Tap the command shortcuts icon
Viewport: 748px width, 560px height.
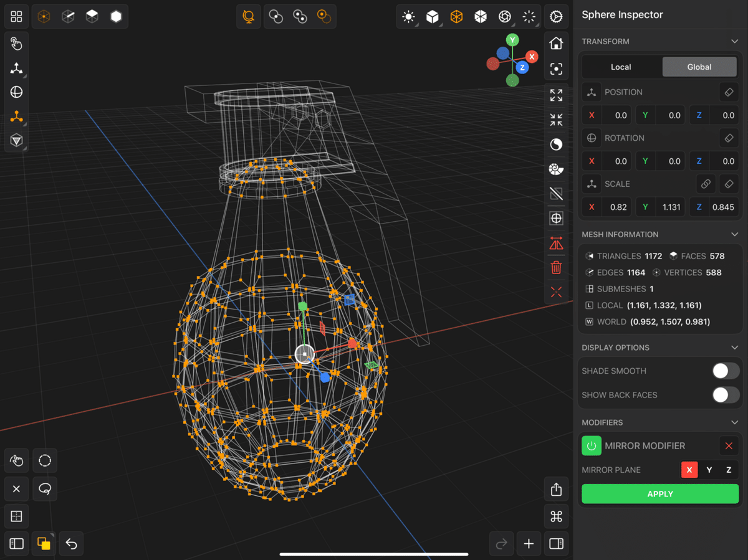click(x=556, y=516)
